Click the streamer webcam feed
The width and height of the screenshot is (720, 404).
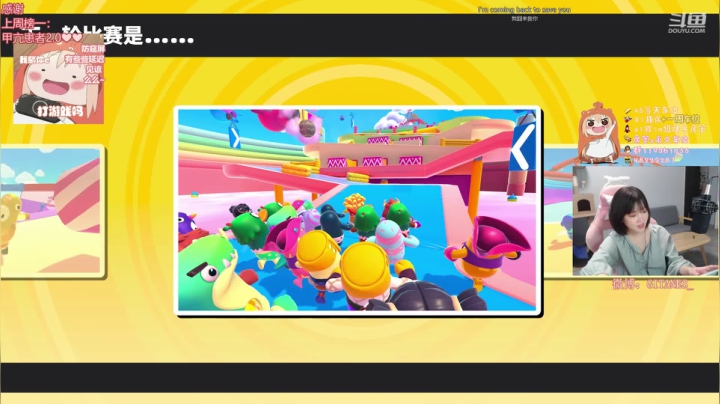(645, 221)
